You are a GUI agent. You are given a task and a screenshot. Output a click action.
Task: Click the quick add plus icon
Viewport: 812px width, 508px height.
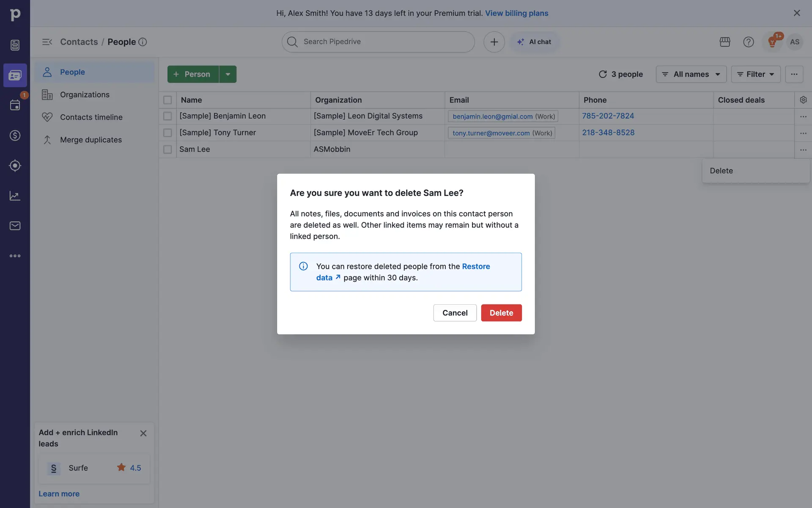494,42
